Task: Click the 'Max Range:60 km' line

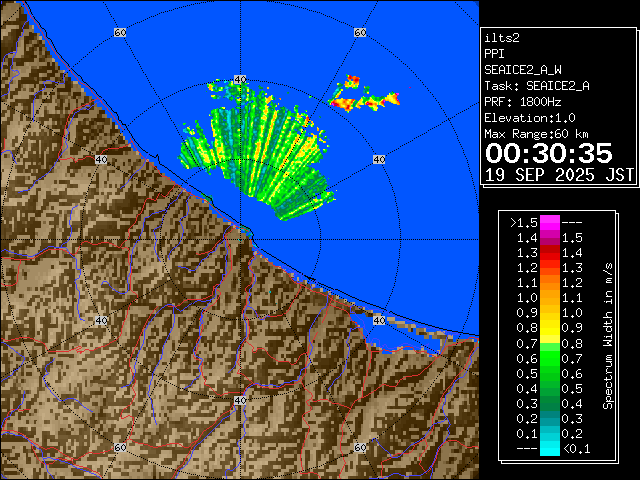Action: pyautogui.click(x=538, y=134)
